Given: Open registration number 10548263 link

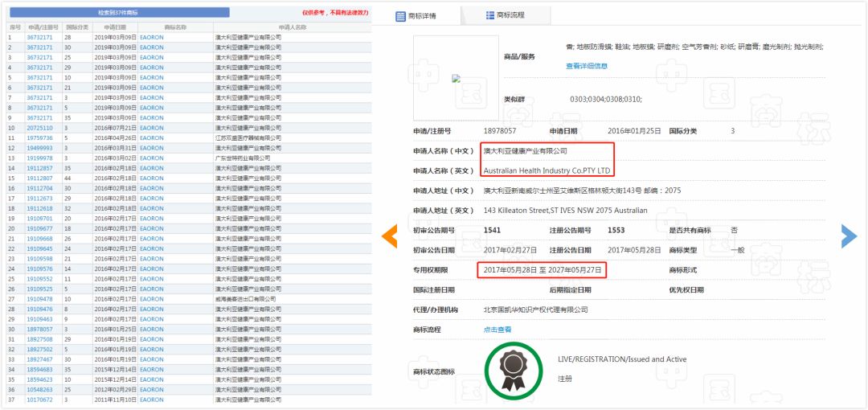Looking at the screenshot, I should (x=39, y=389).
